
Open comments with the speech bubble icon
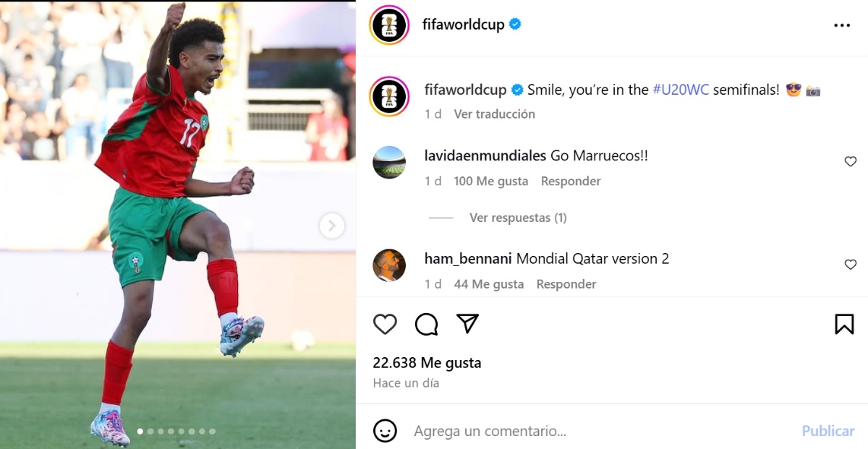point(426,324)
